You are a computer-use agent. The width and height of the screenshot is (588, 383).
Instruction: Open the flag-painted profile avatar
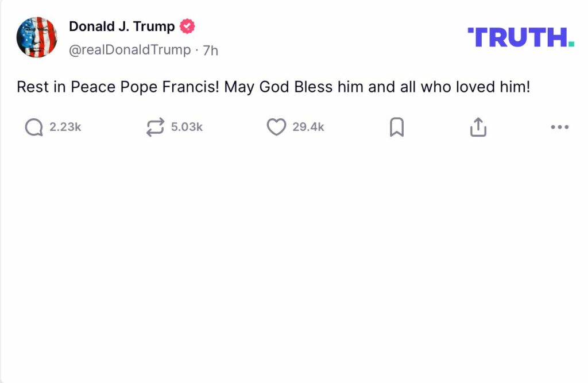[x=37, y=37]
